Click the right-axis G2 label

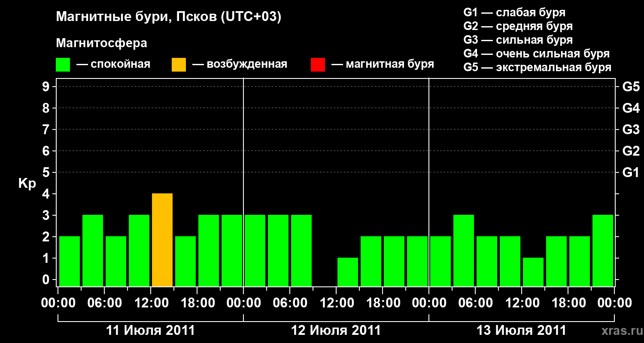coord(631,151)
